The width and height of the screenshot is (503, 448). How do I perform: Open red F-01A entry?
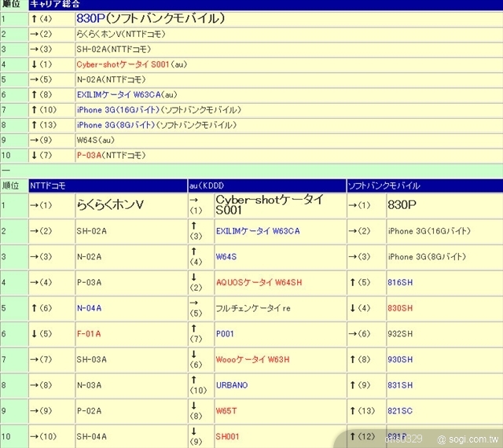pos(89,334)
